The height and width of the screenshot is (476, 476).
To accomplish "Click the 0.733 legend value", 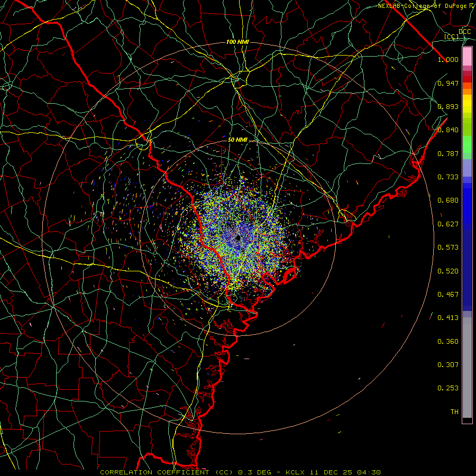I will pos(448,177).
